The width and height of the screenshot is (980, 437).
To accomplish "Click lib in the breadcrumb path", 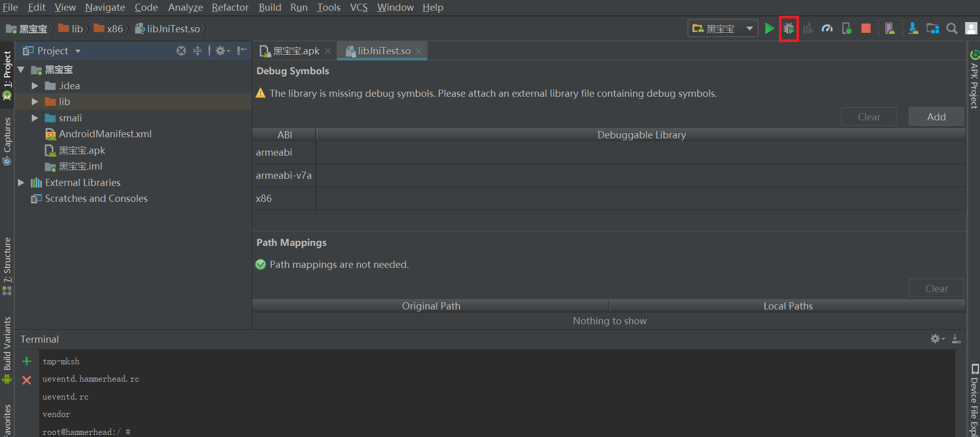I will [71, 29].
